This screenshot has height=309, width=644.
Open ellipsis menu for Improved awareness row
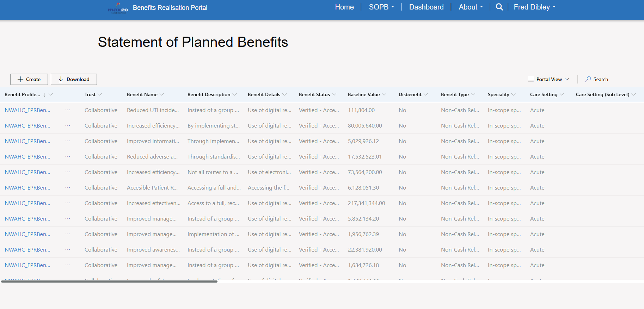click(x=68, y=250)
